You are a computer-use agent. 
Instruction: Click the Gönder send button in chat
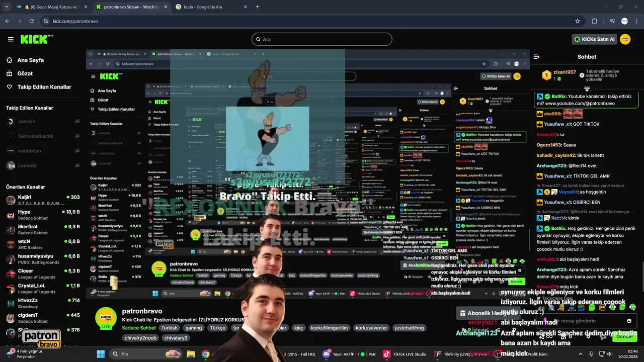pos(625,337)
